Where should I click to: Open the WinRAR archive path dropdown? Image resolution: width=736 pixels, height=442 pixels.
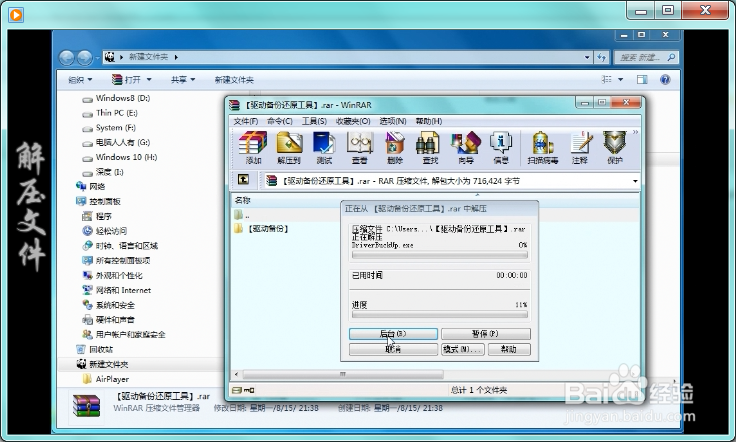[x=635, y=181]
